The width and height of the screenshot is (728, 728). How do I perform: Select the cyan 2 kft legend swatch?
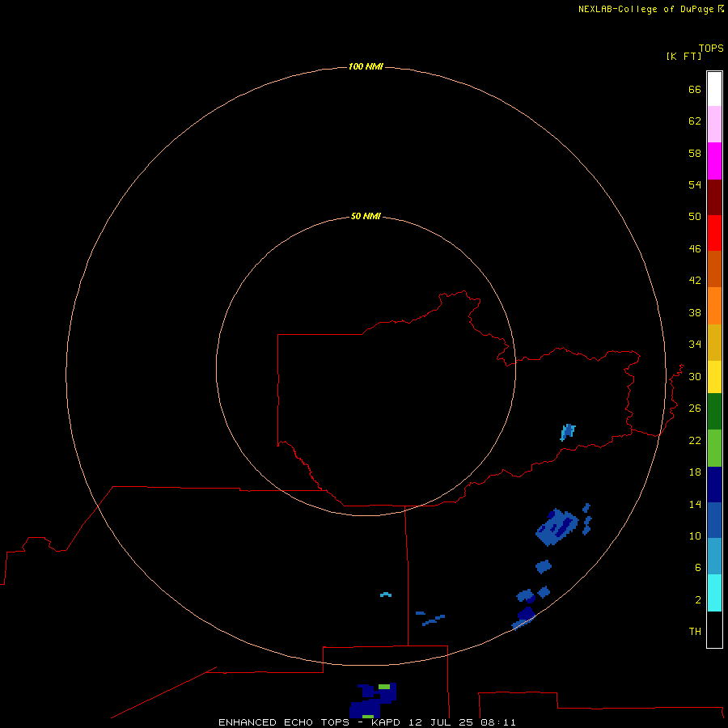pos(714,593)
